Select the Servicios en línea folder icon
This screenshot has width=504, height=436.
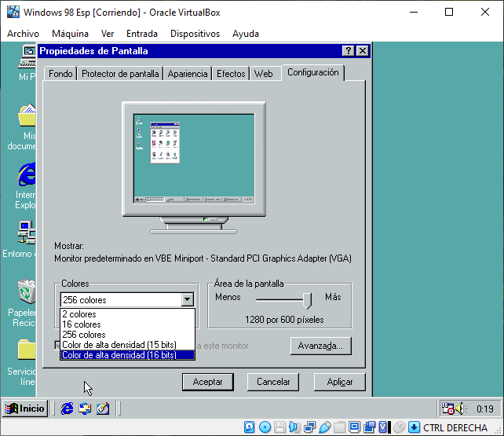[22, 363]
